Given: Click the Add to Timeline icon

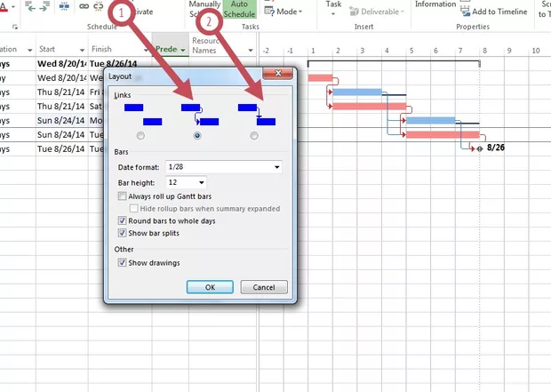Looking at the screenshot, I should pyautogui.click(x=466, y=12).
